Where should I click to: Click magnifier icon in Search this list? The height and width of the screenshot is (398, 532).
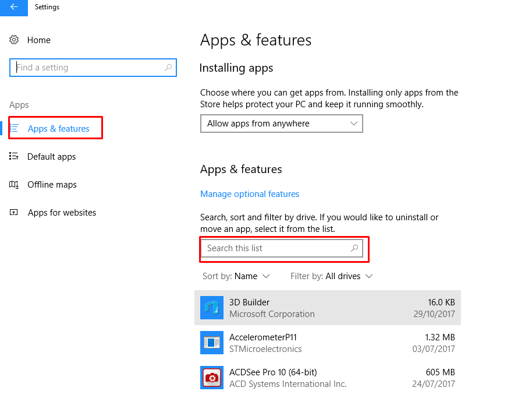(354, 248)
